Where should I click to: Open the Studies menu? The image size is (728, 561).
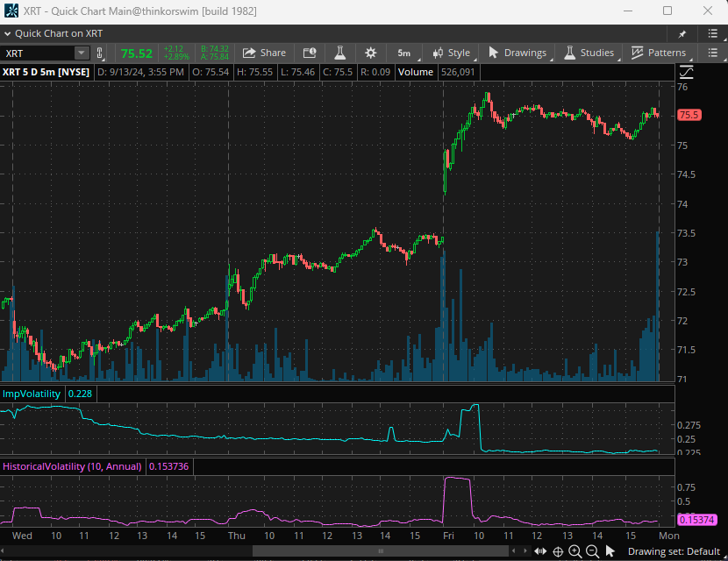pos(589,53)
